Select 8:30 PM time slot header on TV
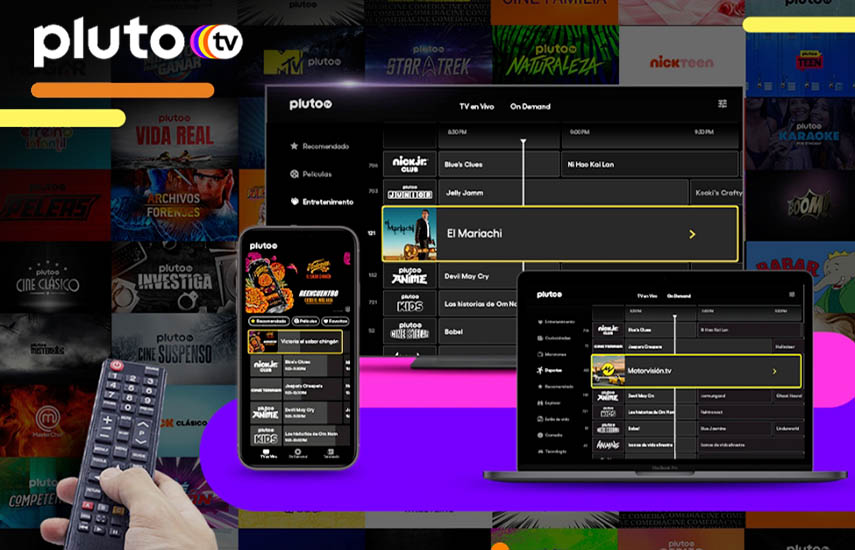The image size is (855, 550). tap(456, 132)
